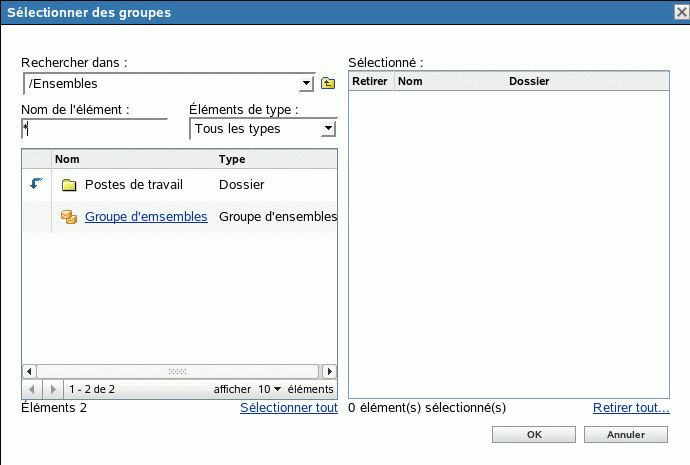Click the Groupe d'emsembles bundle group icon

pyautogui.click(x=69, y=216)
